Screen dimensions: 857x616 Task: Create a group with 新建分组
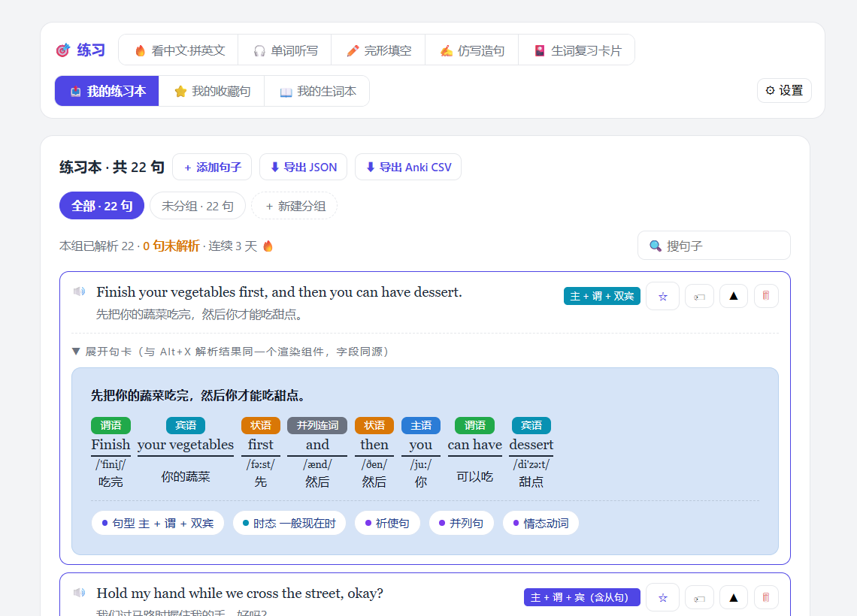(294, 206)
